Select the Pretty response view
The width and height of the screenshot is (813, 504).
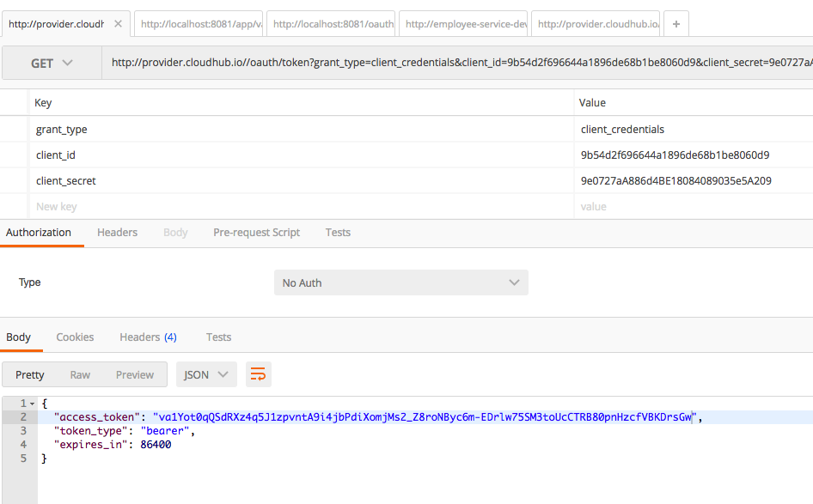coord(30,374)
